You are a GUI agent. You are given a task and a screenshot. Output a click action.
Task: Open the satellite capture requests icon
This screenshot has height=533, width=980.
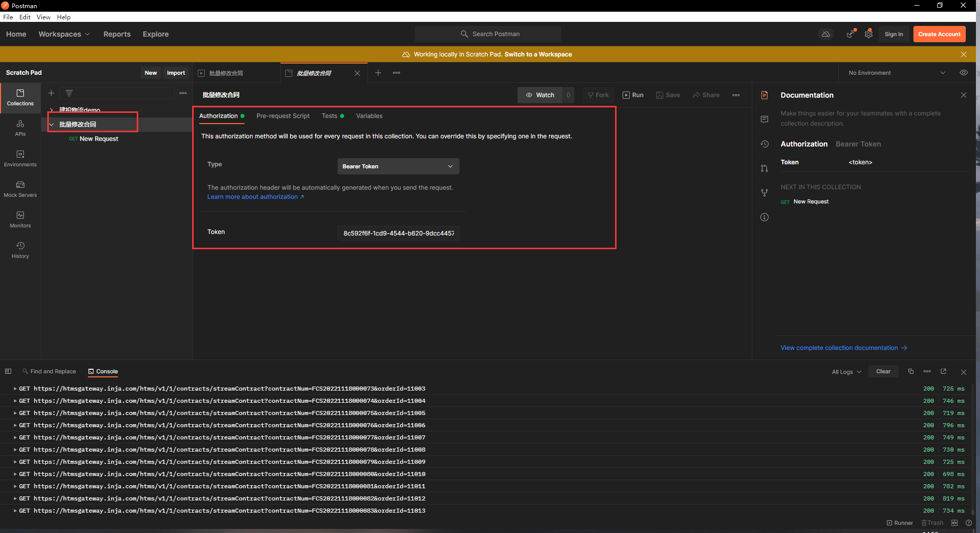(850, 34)
